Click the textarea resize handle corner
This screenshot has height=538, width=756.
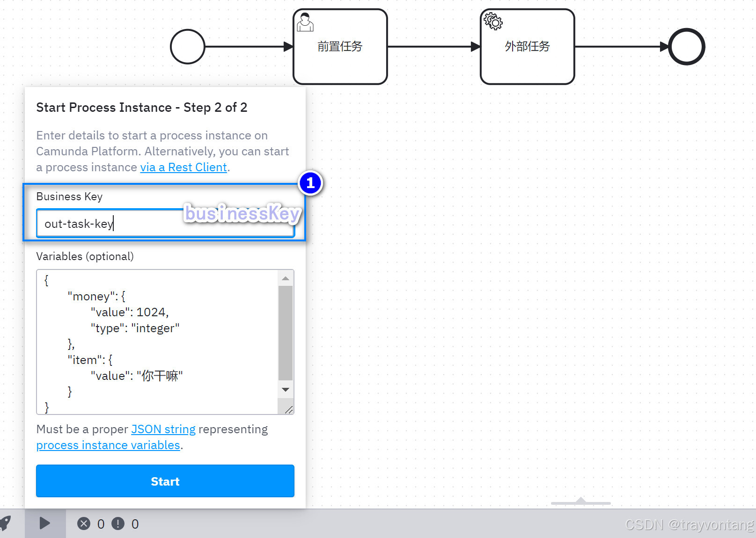point(289,410)
